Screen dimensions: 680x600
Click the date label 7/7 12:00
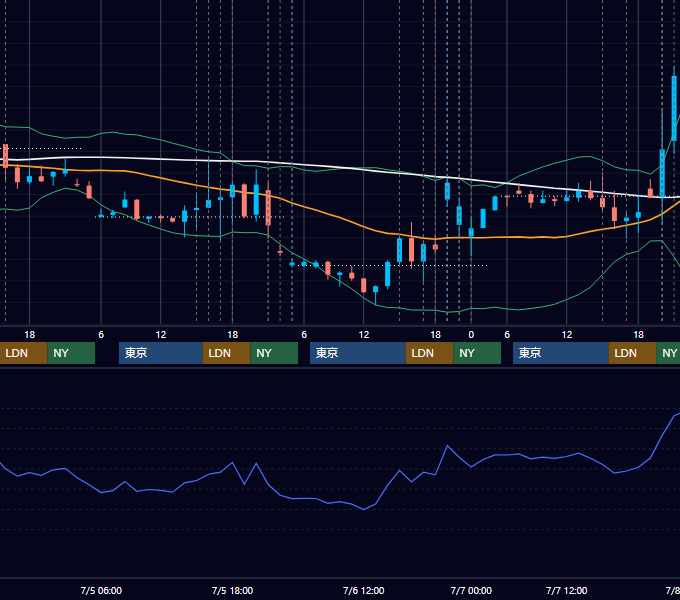(x=566, y=590)
